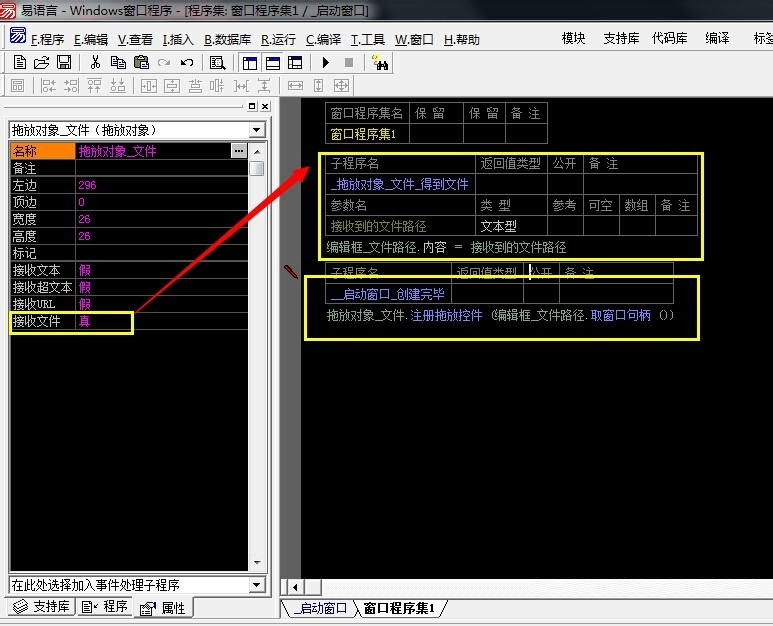Click the 支持库 button in top bar
This screenshot has width=773, height=626.
(x=621, y=39)
